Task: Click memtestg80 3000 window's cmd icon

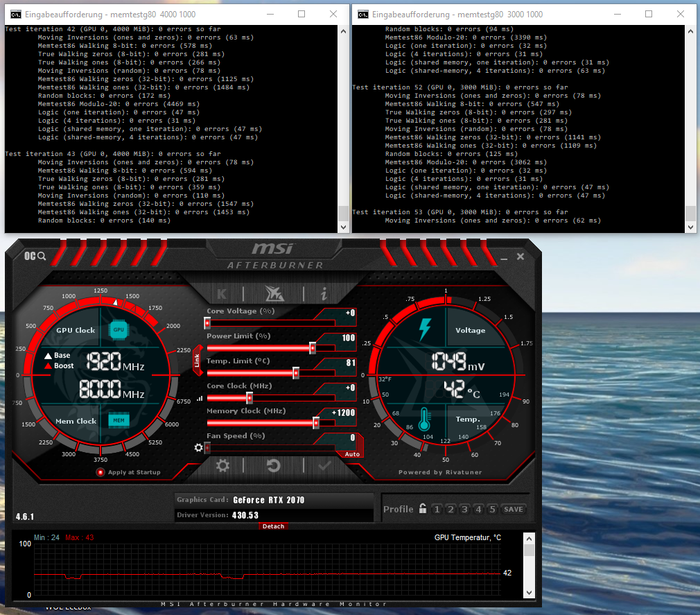Action: tap(363, 15)
